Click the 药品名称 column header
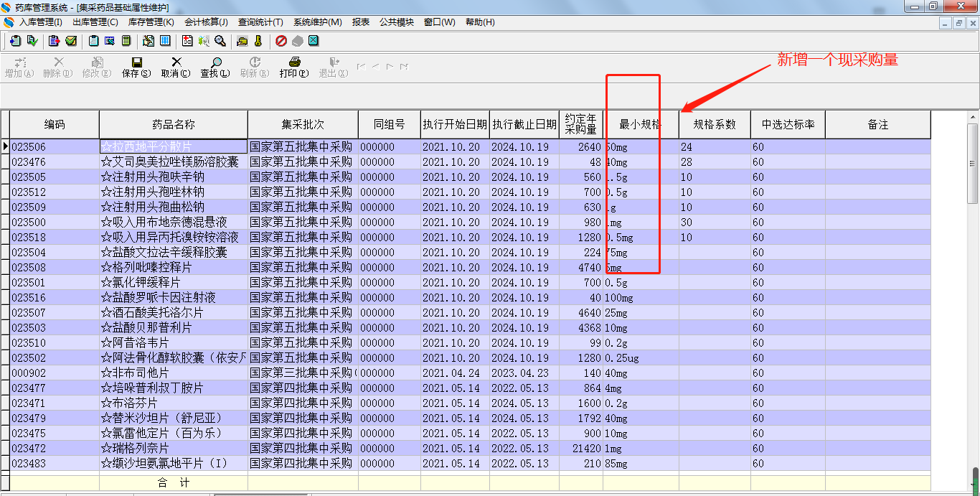980x496 pixels. point(174,124)
